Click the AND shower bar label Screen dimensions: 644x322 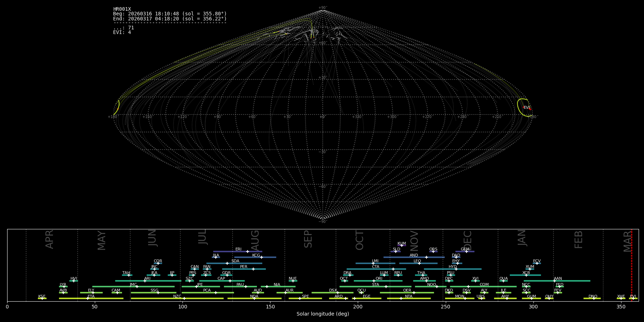point(414,255)
